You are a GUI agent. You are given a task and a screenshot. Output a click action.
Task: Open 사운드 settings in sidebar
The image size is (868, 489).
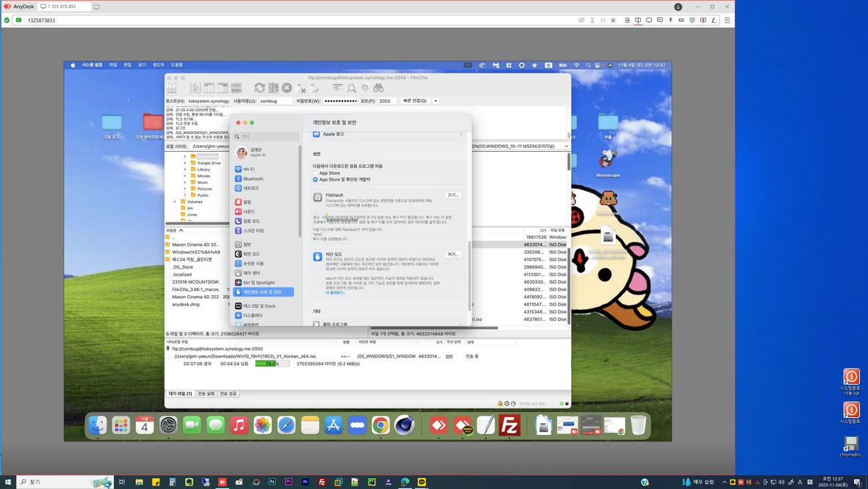264,211
